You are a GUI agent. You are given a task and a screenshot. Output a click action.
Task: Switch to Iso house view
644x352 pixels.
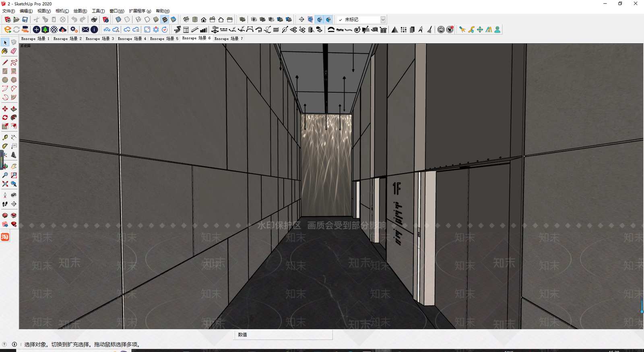(186, 19)
